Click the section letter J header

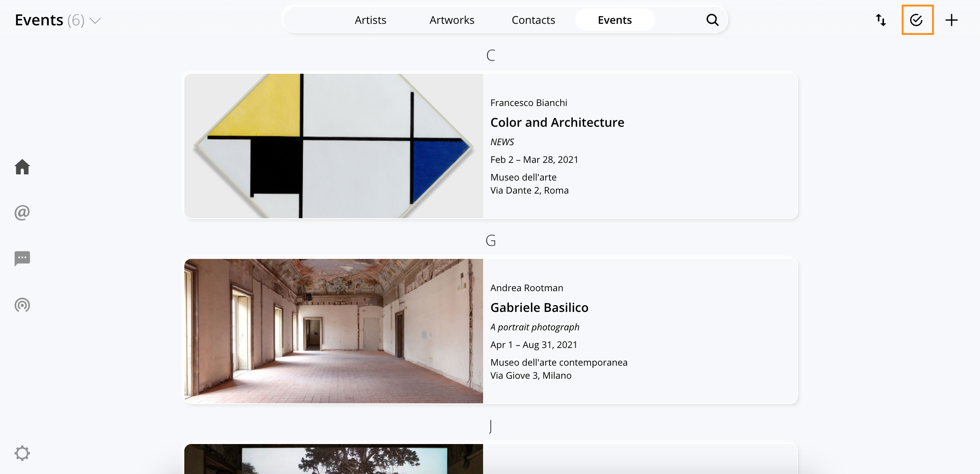click(490, 426)
